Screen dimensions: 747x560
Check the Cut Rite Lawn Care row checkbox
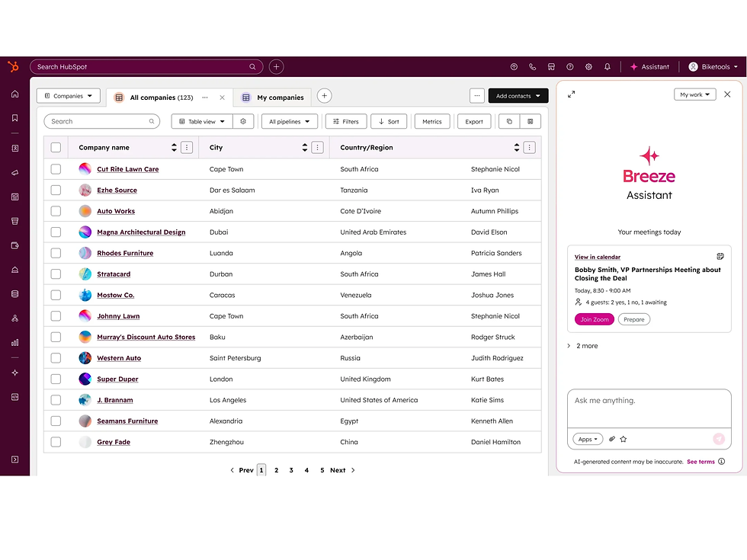point(56,169)
